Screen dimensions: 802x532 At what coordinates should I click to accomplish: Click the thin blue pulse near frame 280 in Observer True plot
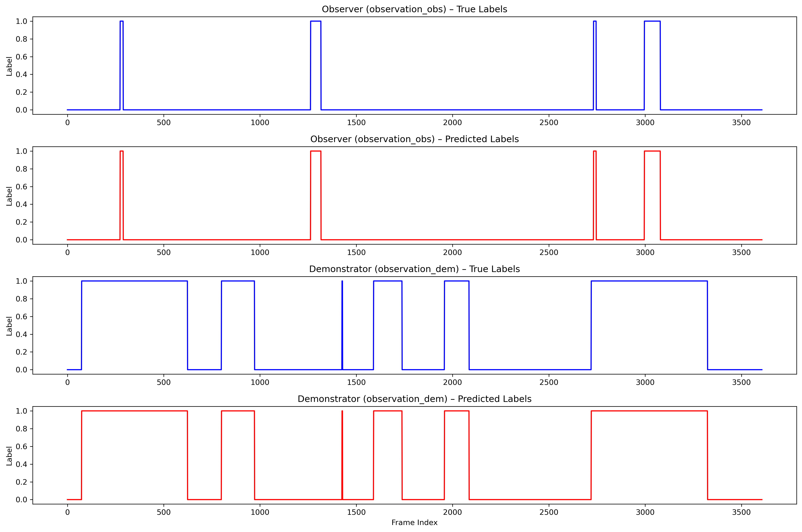click(122, 65)
